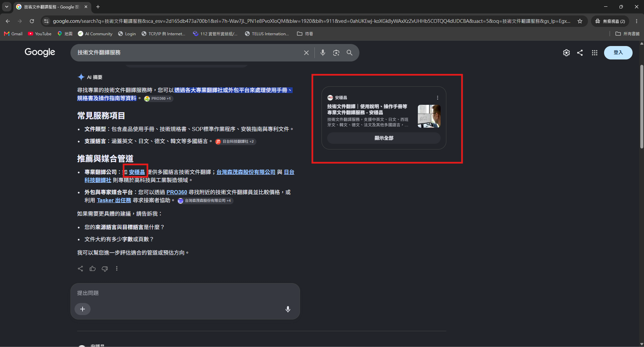Open YouTube bookmark
The height and width of the screenshot is (347, 644).
40,34
